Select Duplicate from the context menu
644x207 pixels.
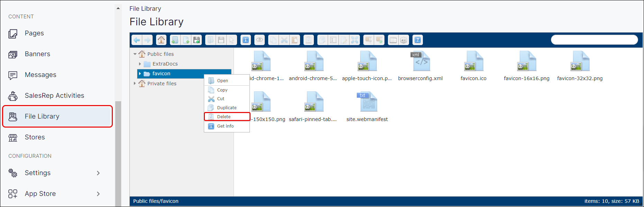227,108
